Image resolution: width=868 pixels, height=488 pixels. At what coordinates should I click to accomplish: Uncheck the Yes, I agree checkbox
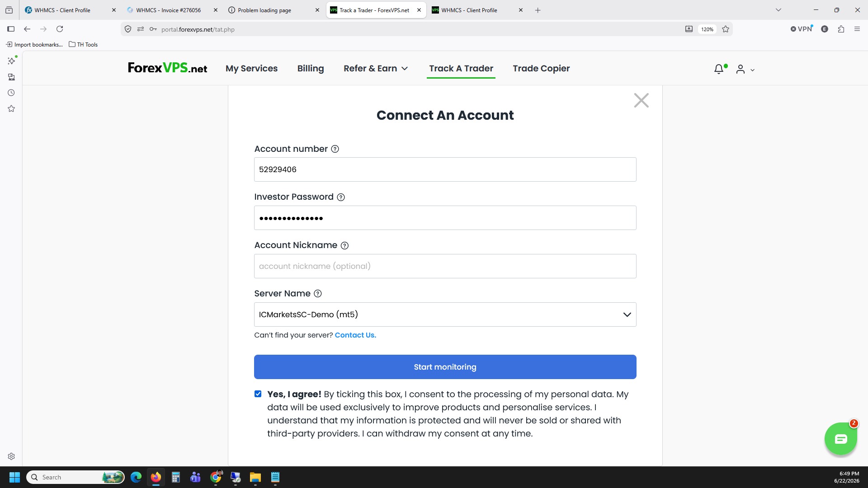pos(258,394)
